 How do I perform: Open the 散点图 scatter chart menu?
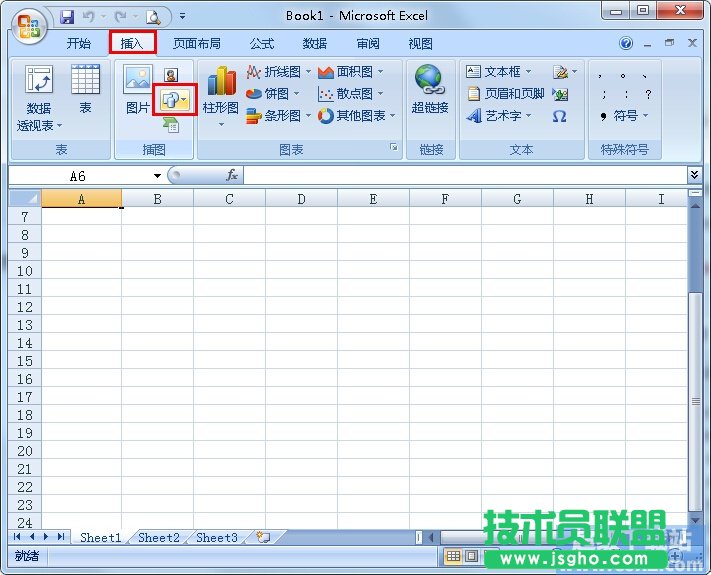pos(351,94)
